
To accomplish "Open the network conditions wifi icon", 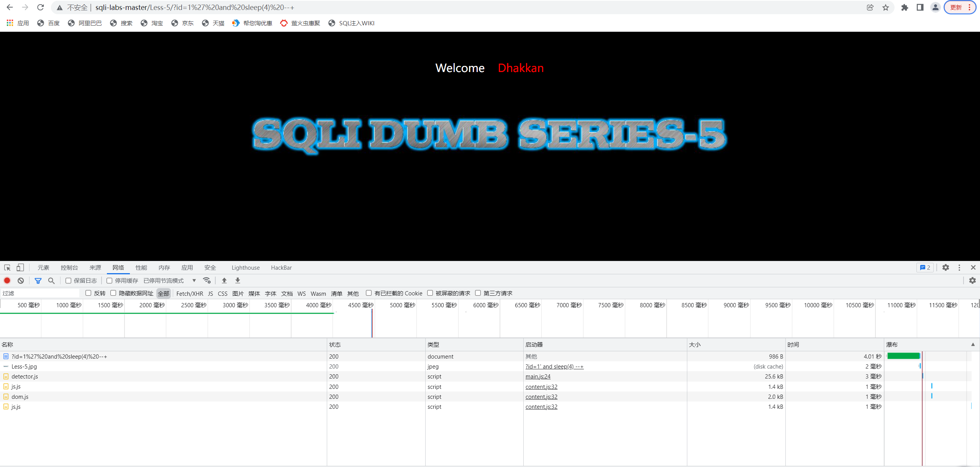I will click(x=207, y=280).
